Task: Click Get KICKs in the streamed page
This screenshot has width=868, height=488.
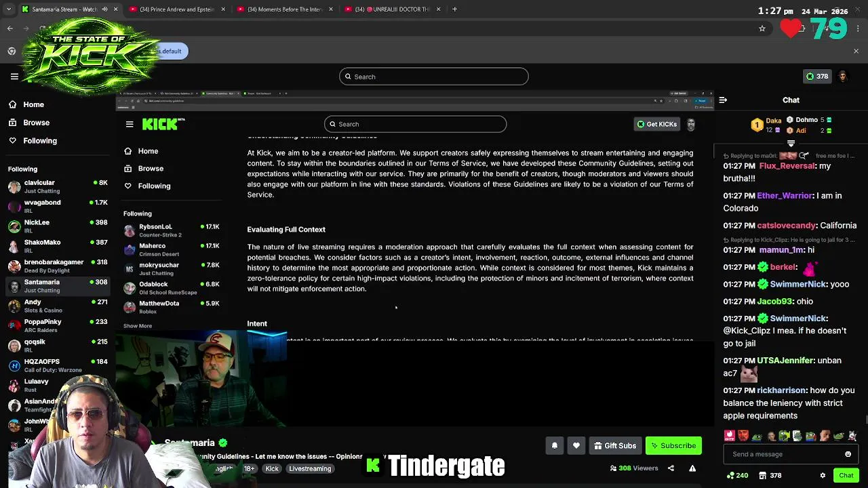Action: click(x=656, y=124)
